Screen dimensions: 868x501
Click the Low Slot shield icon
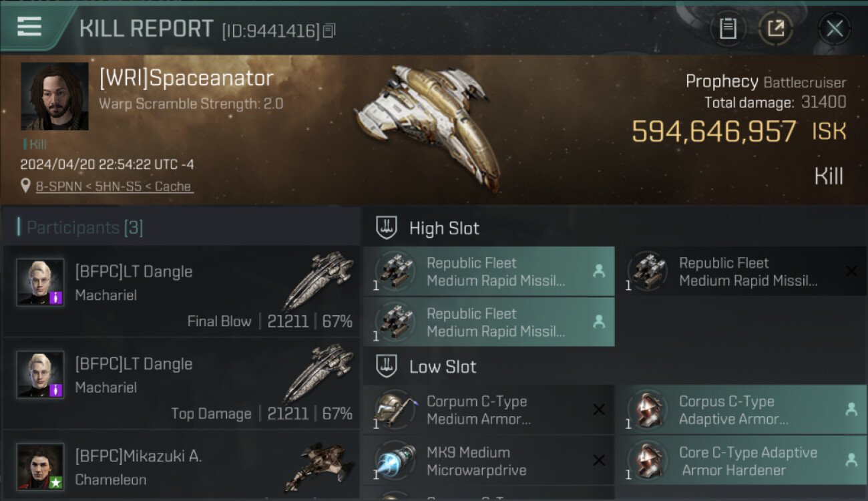point(387,366)
